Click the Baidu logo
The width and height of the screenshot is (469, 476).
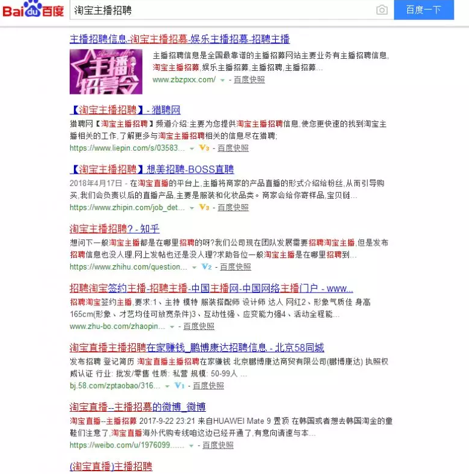[x=33, y=9]
